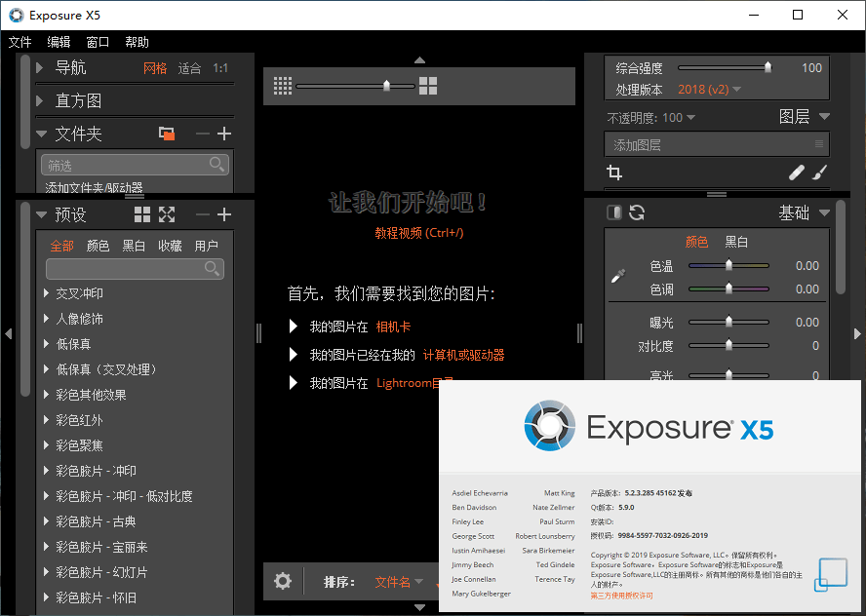Open the 文件 menu
This screenshot has height=616, width=866.
coord(20,42)
